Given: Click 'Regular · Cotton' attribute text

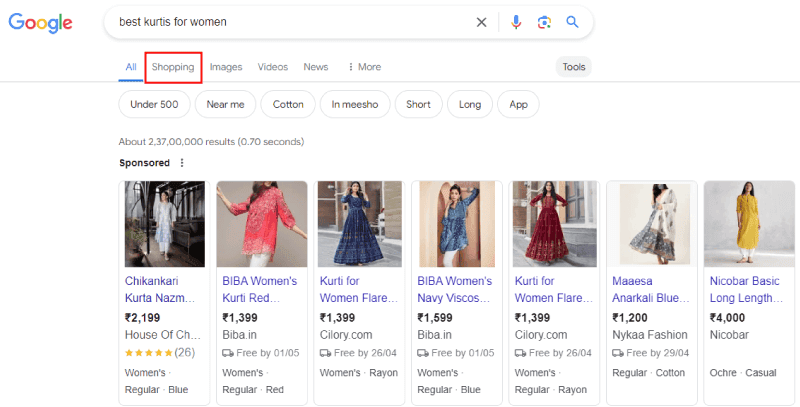Looking at the screenshot, I should [648, 373].
